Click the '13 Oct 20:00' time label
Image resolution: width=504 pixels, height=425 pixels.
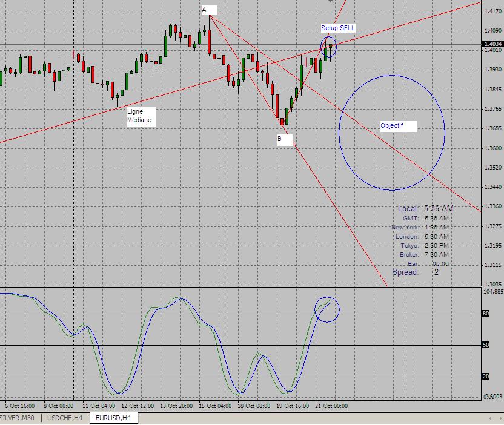pyautogui.click(x=176, y=406)
